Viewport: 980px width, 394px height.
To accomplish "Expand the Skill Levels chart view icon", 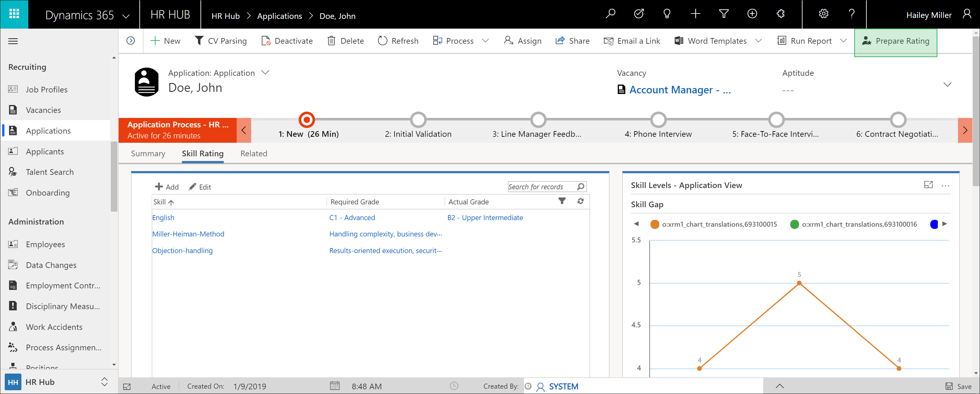I will pyautogui.click(x=928, y=185).
